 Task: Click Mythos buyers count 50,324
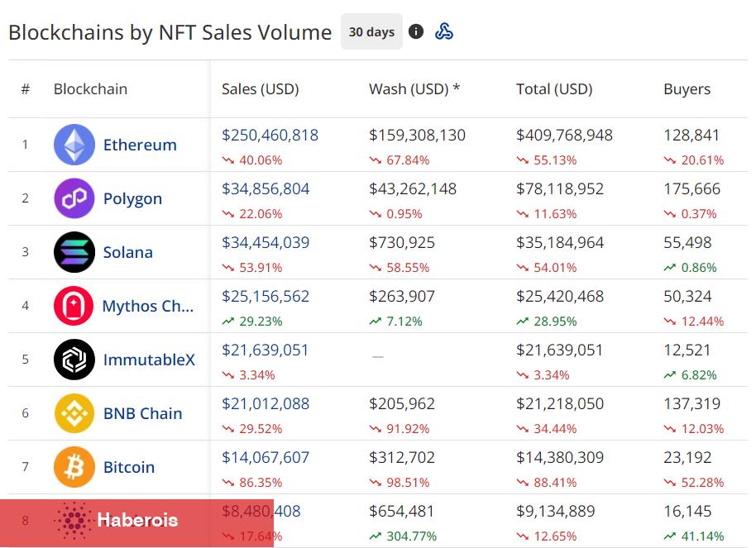pyautogui.click(x=687, y=296)
